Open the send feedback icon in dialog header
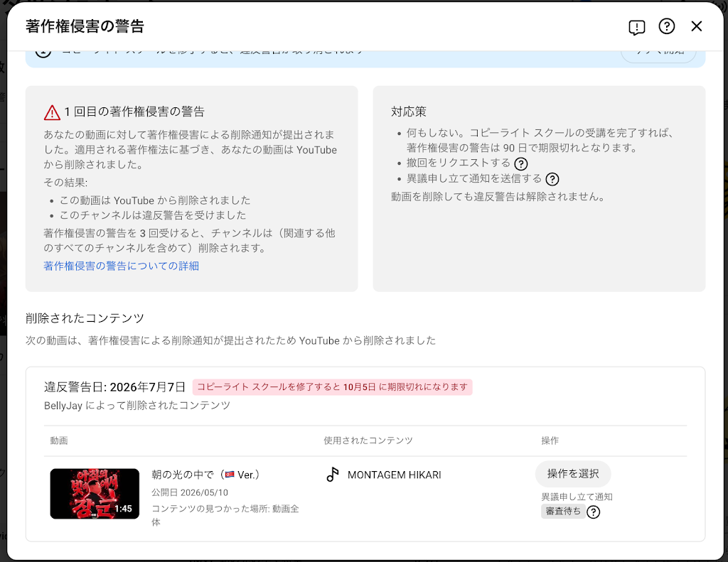728x562 pixels. [636, 27]
